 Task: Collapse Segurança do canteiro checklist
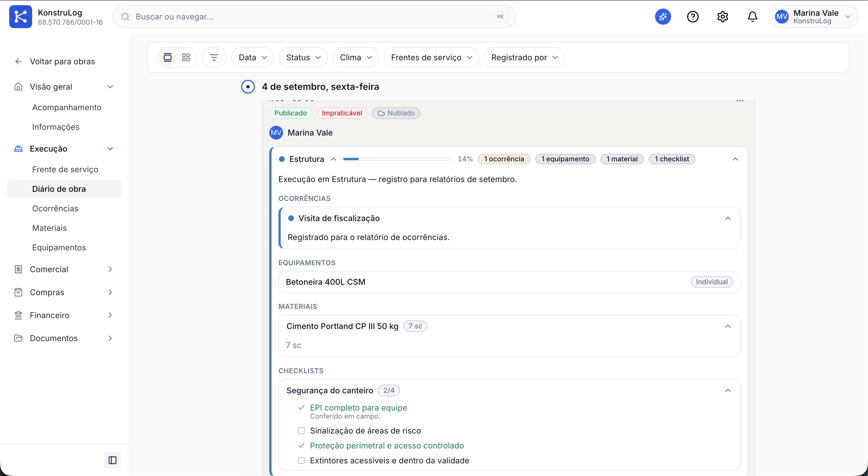[728, 391]
